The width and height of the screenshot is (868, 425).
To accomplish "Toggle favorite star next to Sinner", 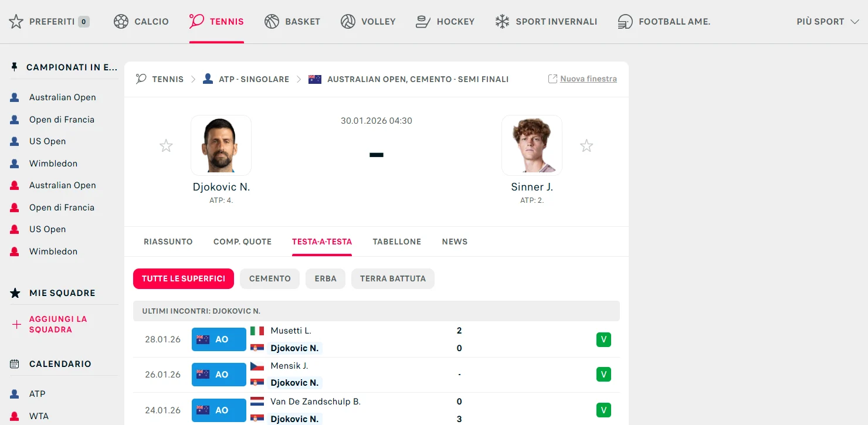I will 586,146.
